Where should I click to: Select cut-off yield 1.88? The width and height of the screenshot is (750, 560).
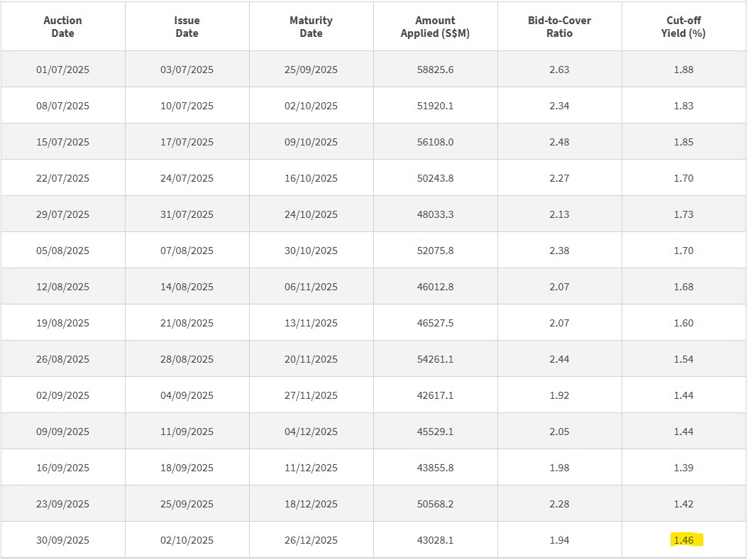[x=683, y=70]
